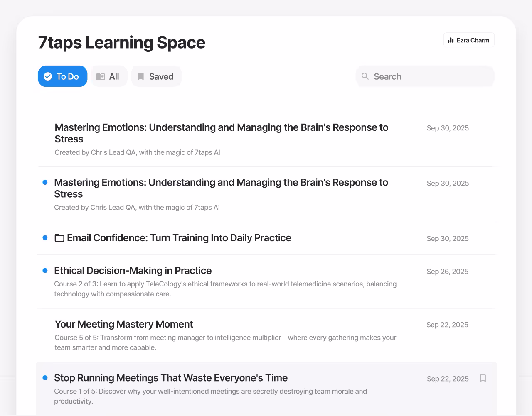Open the Ezra Charm profile button
The width and height of the screenshot is (532, 416).
point(469,40)
